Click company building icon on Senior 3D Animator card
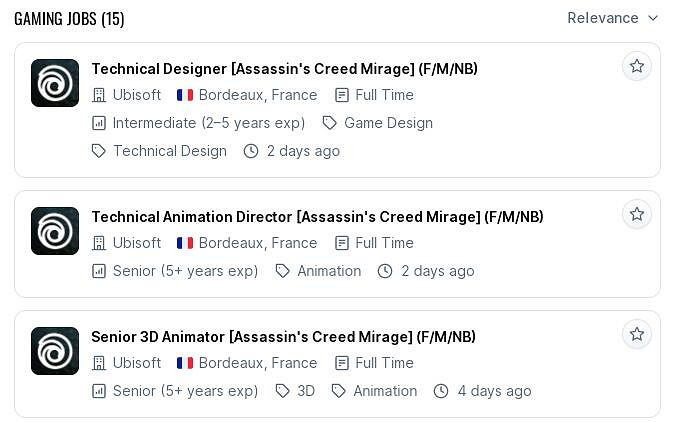 tap(98, 363)
